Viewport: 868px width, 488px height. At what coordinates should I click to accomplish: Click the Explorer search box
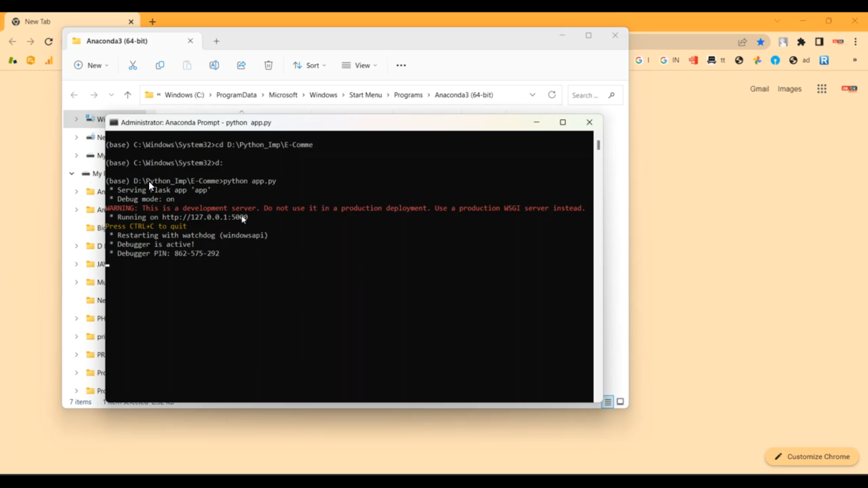589,95
